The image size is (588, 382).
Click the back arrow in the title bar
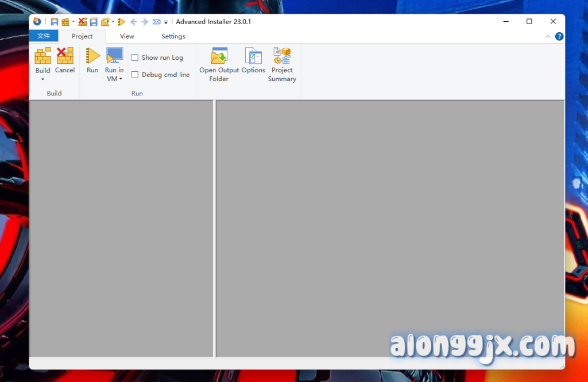point(133,22)
